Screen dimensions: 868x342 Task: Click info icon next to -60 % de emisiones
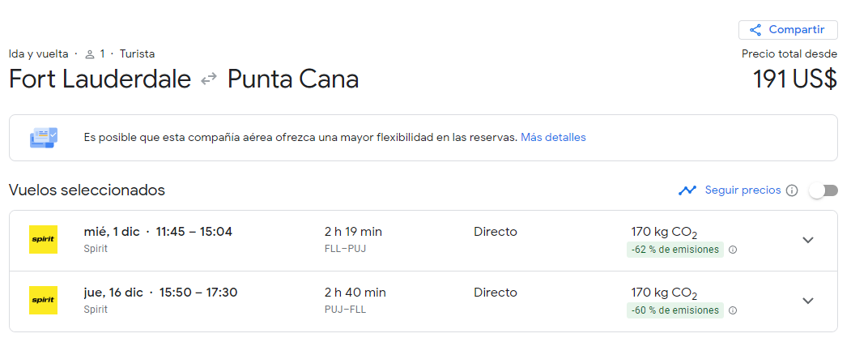(x=733, y=310)
